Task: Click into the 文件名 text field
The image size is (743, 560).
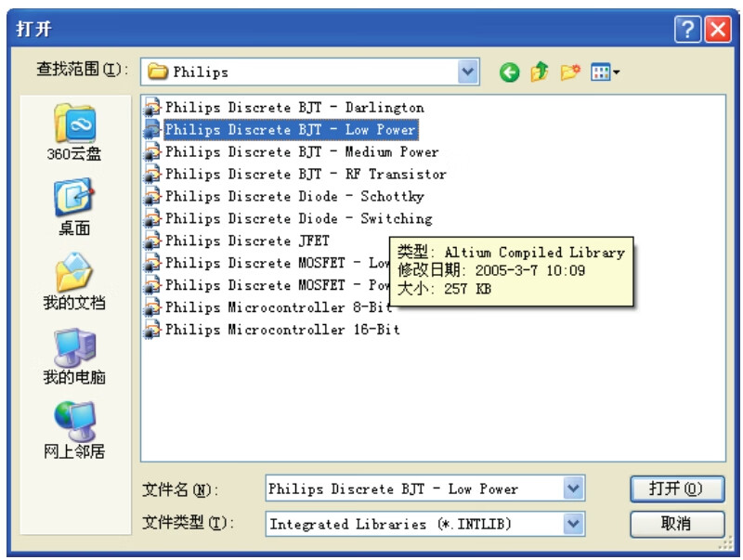Action: click(x=414, y=488)
